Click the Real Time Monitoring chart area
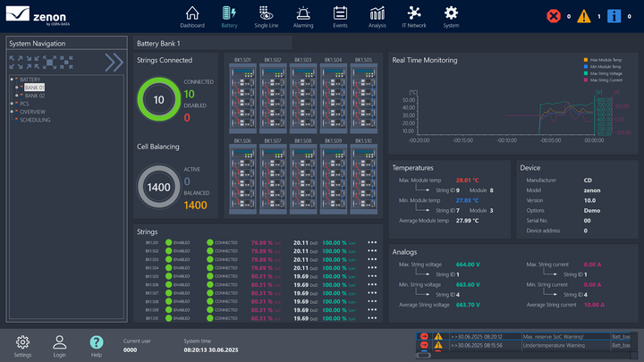The width and height of the screenshot is (644, 362). point(506,115)
